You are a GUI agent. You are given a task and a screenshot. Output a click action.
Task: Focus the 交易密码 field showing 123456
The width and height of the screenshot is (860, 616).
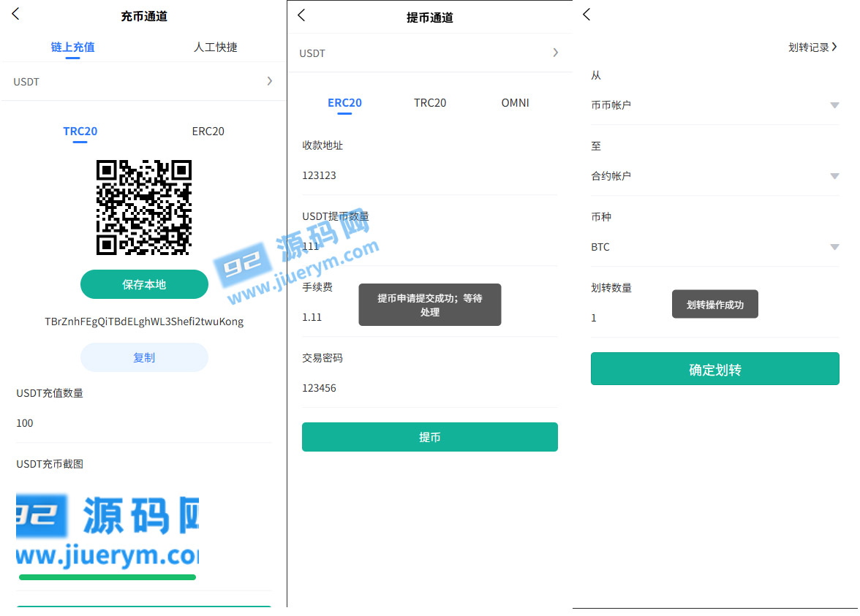pos(429,389)
